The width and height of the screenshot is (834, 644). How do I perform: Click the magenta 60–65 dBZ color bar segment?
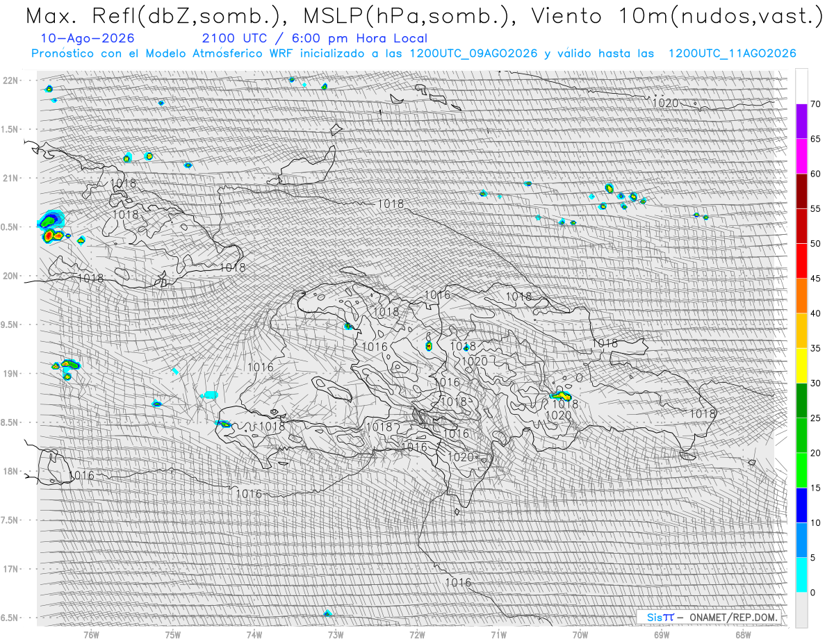pos(801,156)
